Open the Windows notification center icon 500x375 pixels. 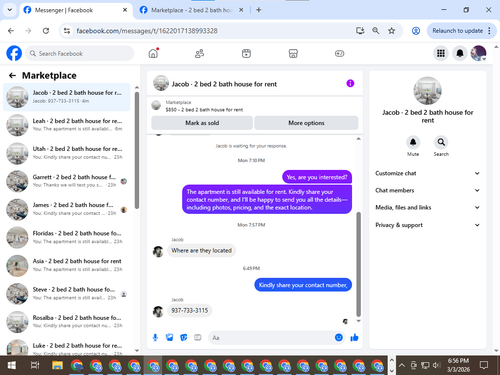[x=484, y=365]
